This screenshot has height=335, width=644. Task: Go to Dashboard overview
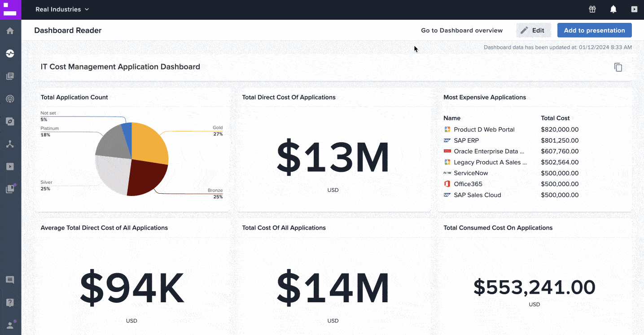click(462, 30)
